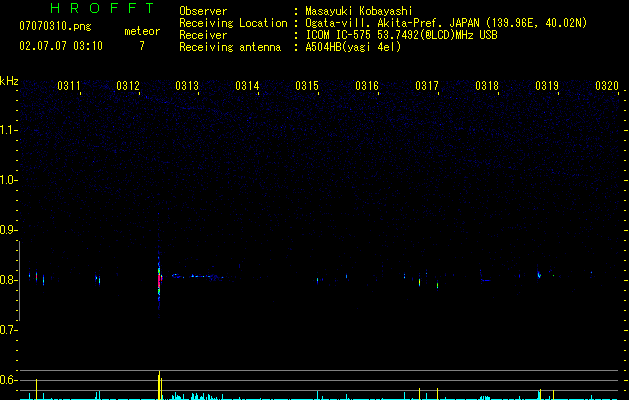Click the bright meteor echo near 0312

coord(159,281)
